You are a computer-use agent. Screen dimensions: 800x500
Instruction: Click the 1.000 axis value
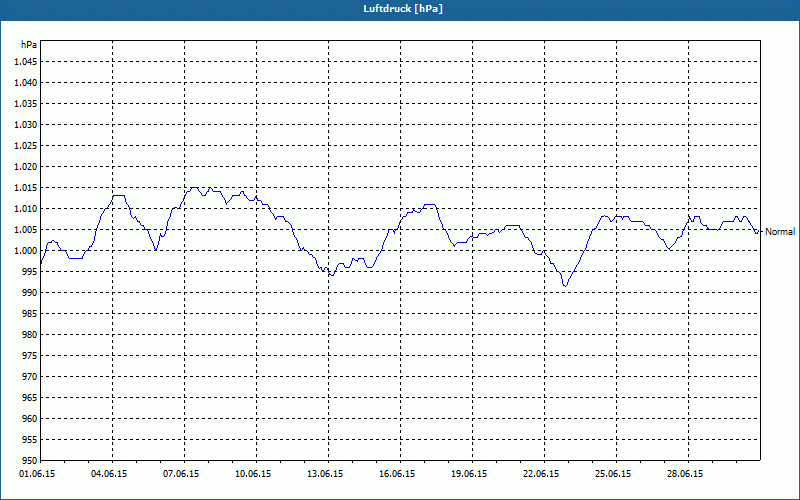tap(26, 251)
